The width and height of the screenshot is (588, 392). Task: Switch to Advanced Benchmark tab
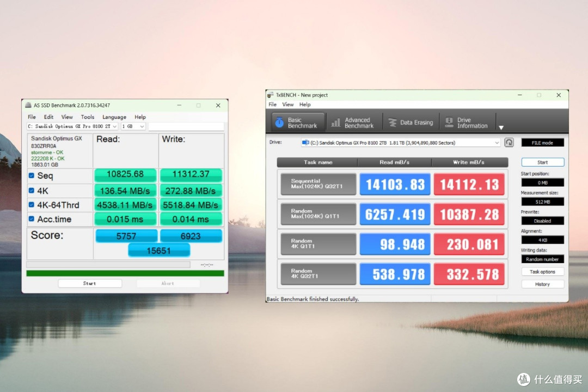pyautogui.click(x=354, y=122)
